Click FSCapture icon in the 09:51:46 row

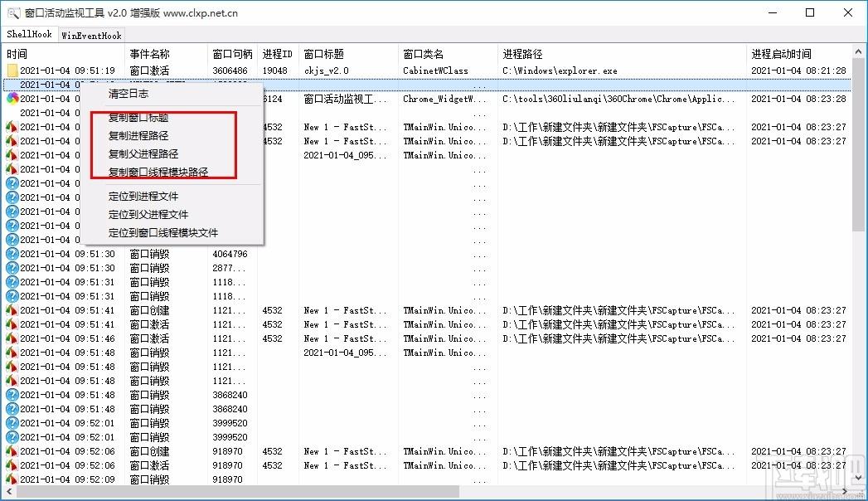pos(12,338)
